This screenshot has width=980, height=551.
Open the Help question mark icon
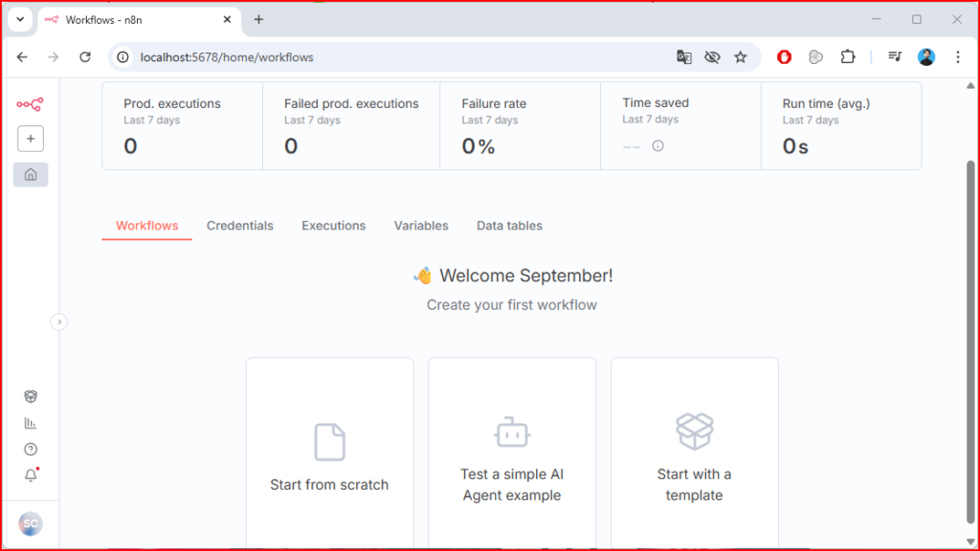click(x=31, y=450)
